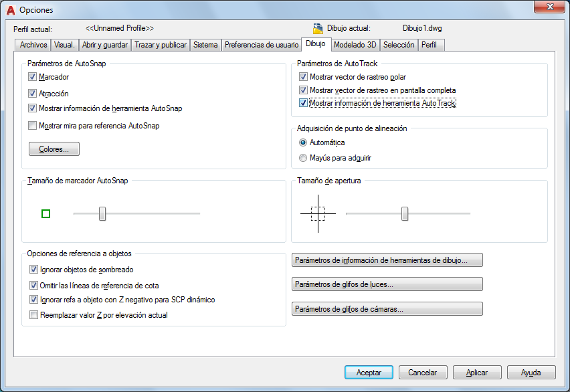Open Parámetros de glifos de cámaras

tap(387, 309)
